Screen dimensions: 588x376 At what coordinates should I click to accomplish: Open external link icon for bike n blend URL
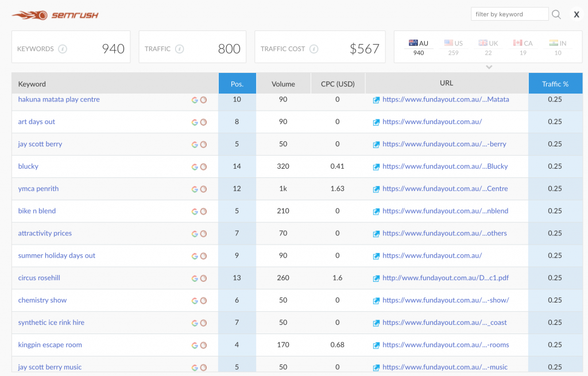pos(376,211)
